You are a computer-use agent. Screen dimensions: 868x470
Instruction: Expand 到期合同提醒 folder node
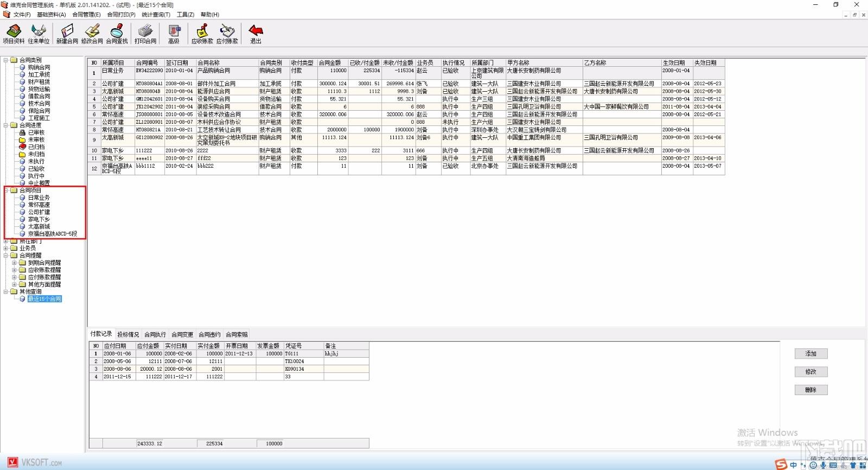point(15,263)
